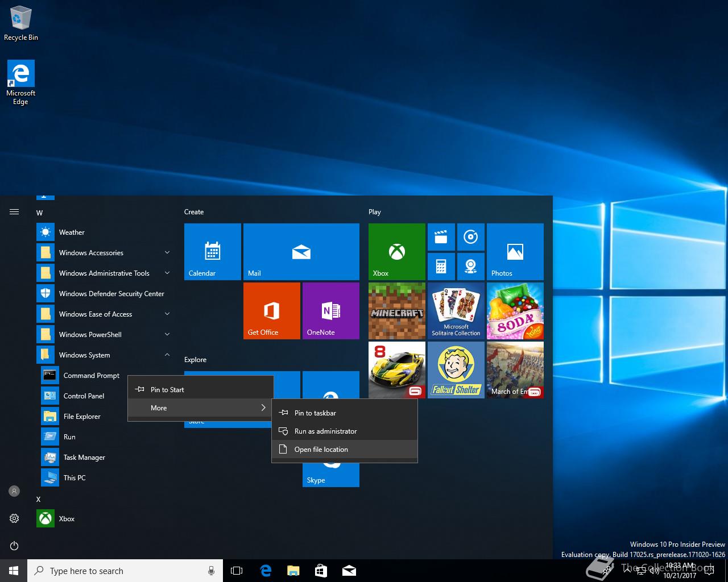
Task: Launch the Minecraft tile
Action: (396, 310)
